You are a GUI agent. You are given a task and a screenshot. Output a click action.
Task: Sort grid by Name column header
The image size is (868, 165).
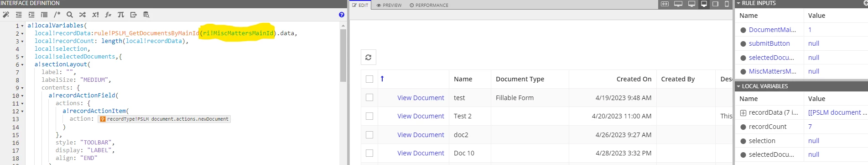coord(463,79)
